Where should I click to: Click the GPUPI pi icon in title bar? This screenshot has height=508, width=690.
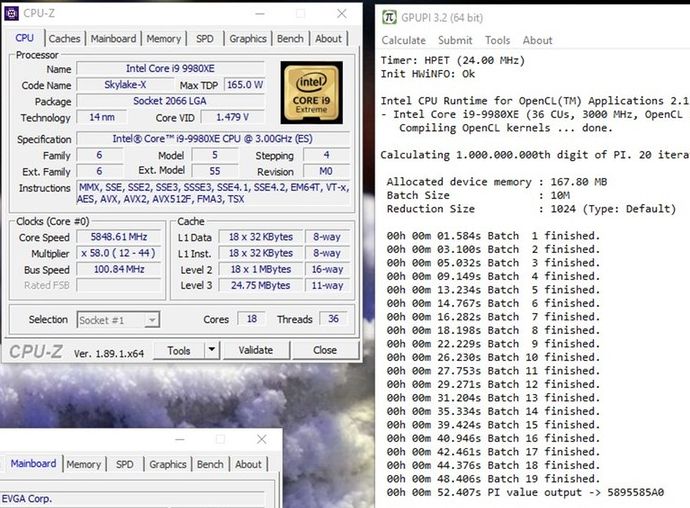pyautogui.click(x=389, y=17)
